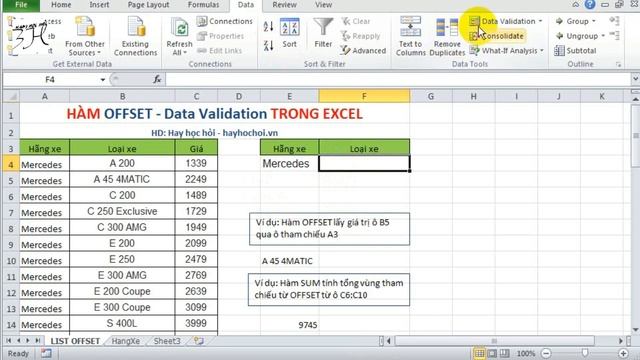Open Advanced filter options

click(x=364, y=51)
